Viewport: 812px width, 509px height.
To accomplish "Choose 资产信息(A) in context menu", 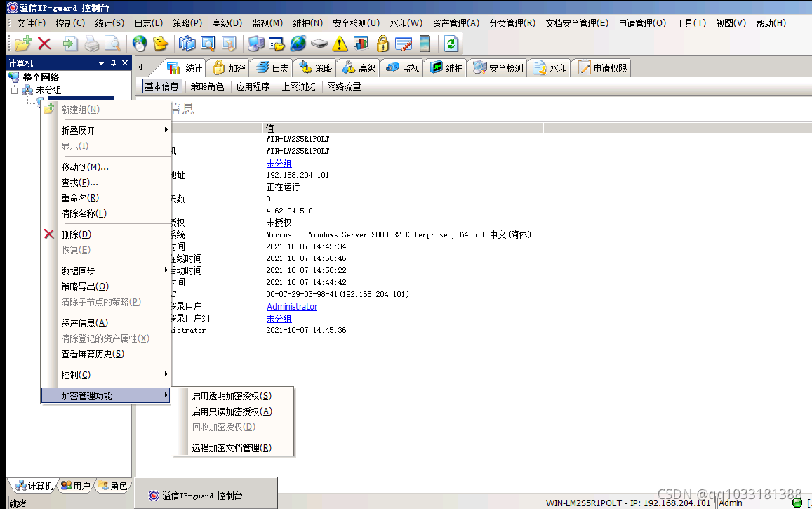I will point(105,323).
